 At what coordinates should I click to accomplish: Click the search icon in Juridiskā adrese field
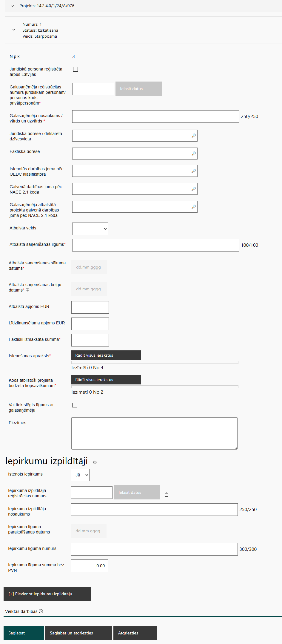coord(194,136)
